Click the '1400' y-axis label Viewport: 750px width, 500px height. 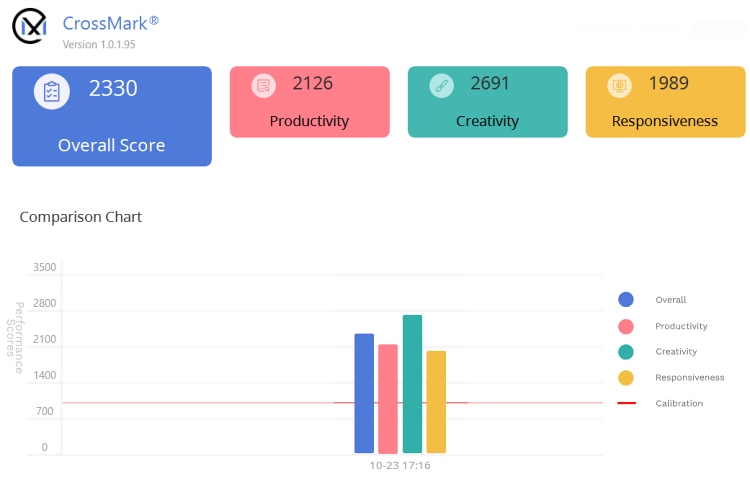44,375
